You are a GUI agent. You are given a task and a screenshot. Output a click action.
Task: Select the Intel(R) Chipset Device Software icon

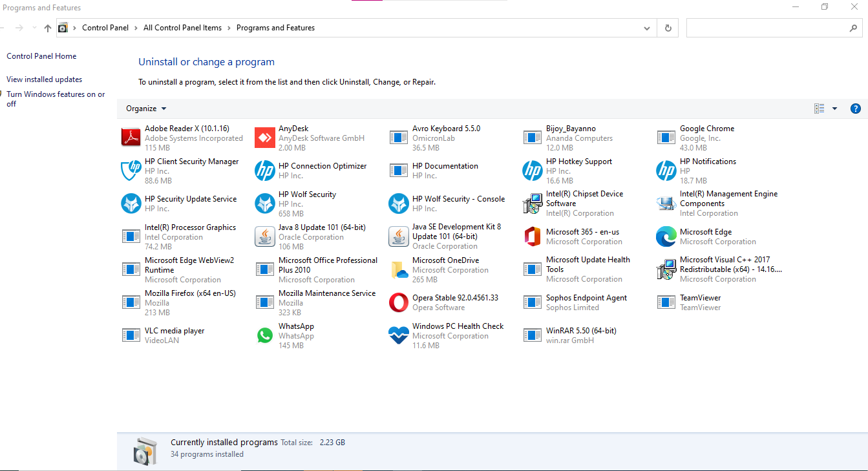533,204
